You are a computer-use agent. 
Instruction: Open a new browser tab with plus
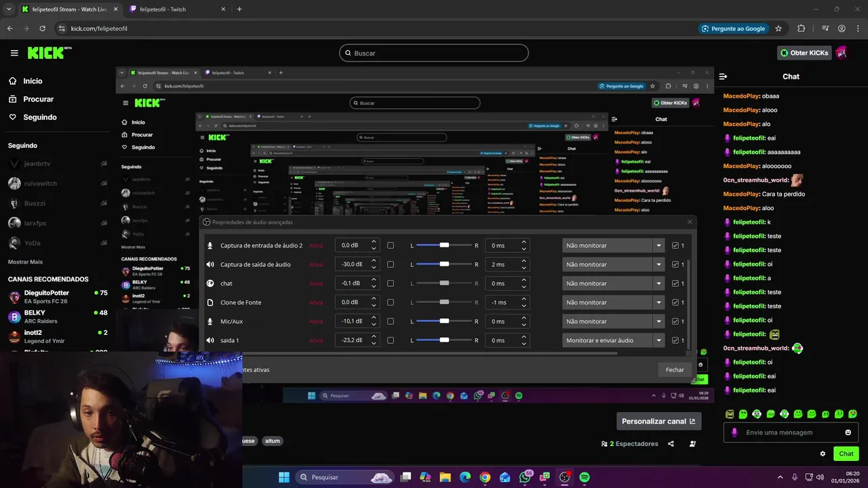pos(239,9)
